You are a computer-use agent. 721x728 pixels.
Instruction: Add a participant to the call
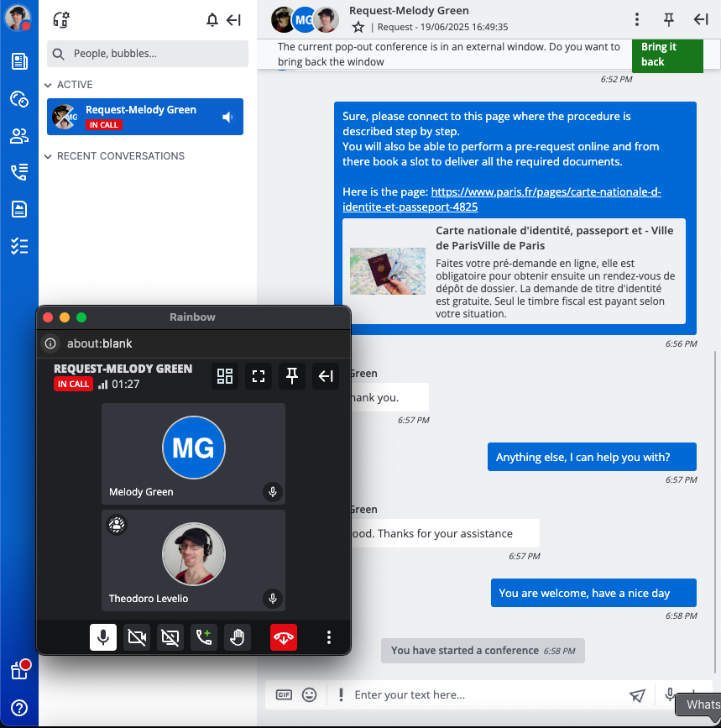(204, 638)
